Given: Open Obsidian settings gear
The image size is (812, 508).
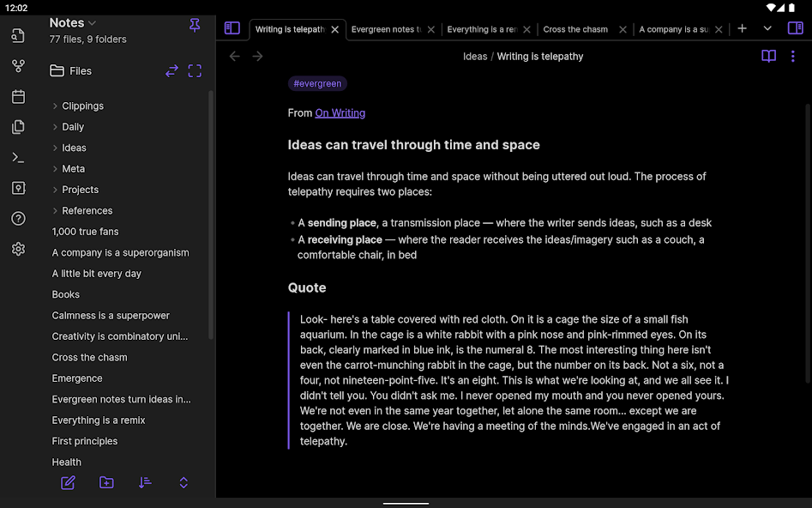Looking at the screenshot, I should 18,249.
